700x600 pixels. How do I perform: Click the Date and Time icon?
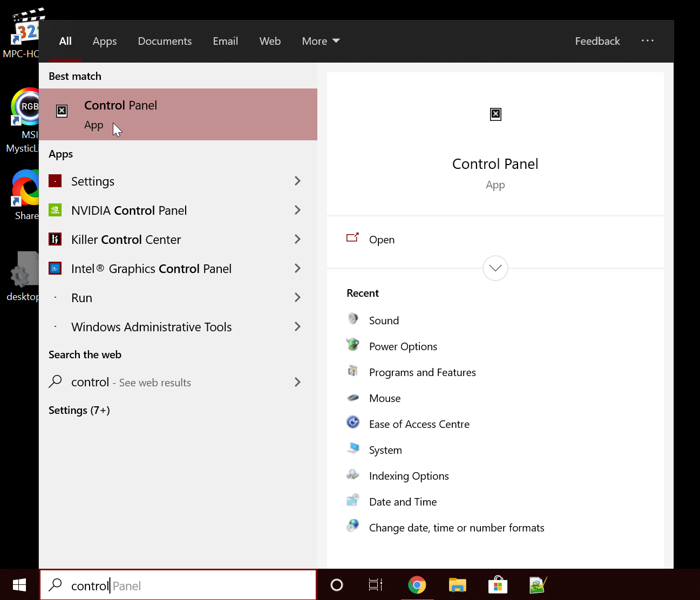pyautogui.click(x=353, y=500)
